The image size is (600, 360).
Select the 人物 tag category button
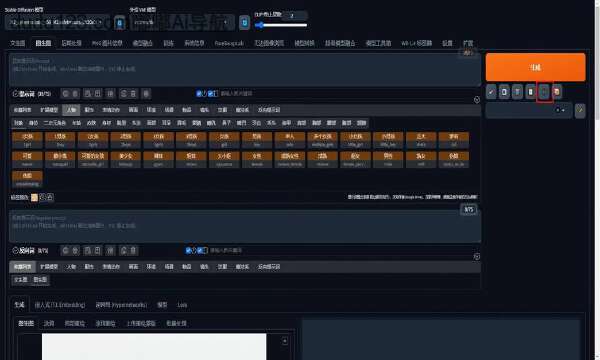pos(71,110)
